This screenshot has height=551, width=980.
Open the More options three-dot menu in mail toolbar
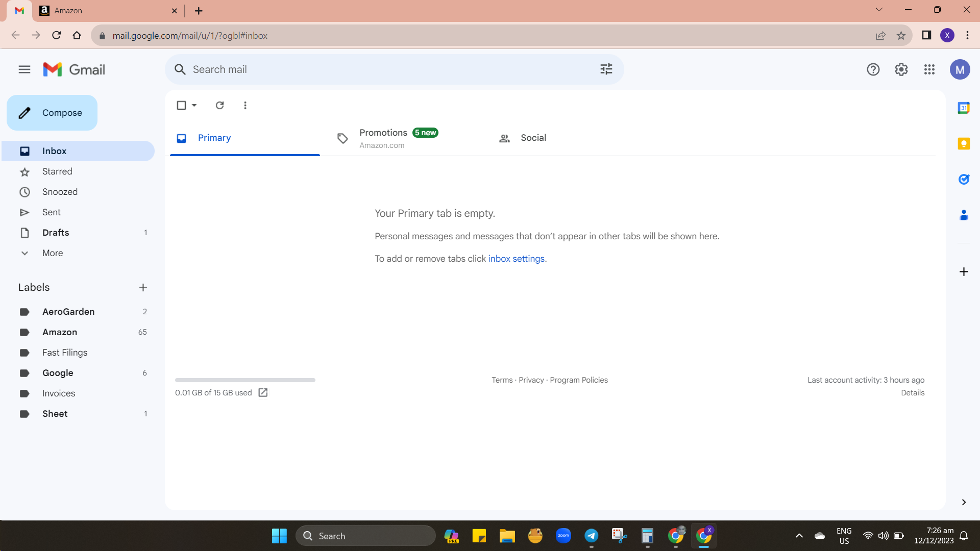(x=245, y=105)
